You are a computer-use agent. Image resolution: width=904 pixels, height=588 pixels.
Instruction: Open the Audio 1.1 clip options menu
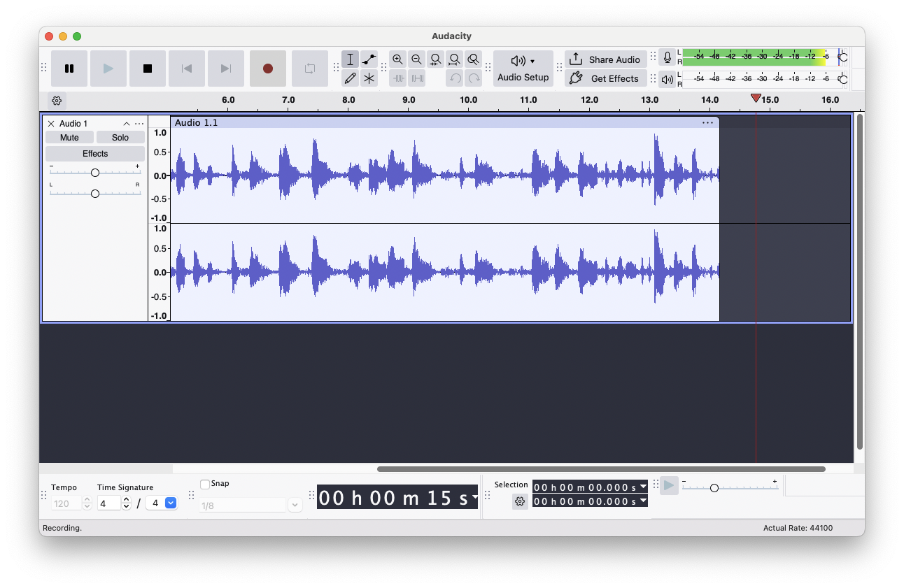click(707, 122)
